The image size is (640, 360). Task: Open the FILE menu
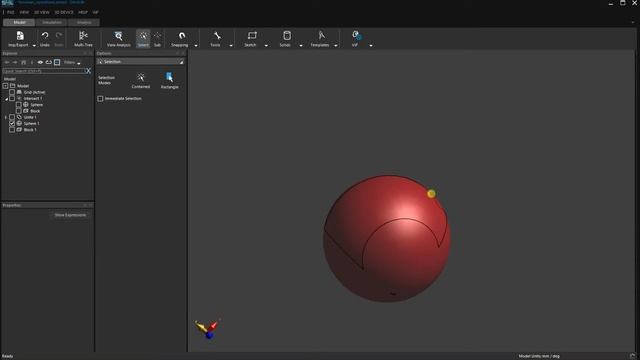tap(11, 12)
